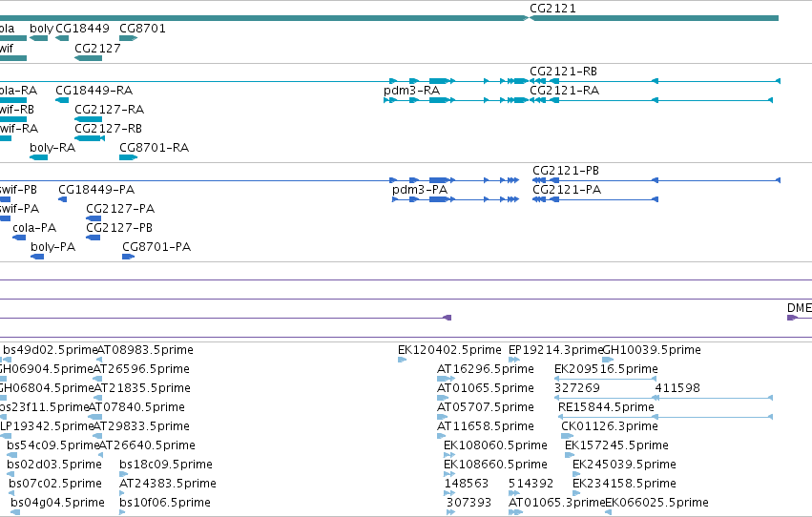Select transcript CG2121-RB label
This screenshot has width=812, height=517.
pyautogui.click(x=563, y=72)
